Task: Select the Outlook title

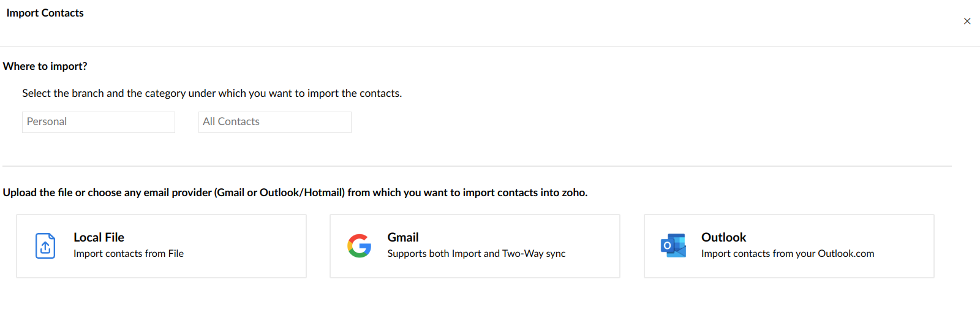Action: click(723, 237)
